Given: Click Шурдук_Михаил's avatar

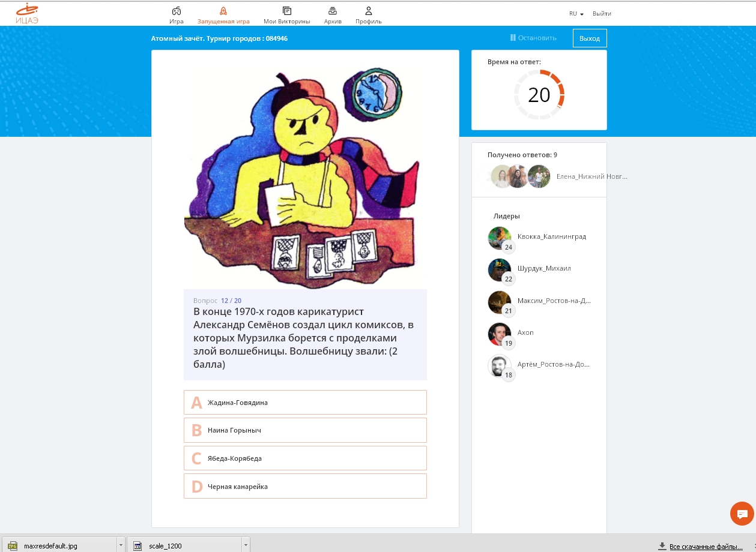Looking at the screenshot, I should pyautogui.click(x=500, y=269).
